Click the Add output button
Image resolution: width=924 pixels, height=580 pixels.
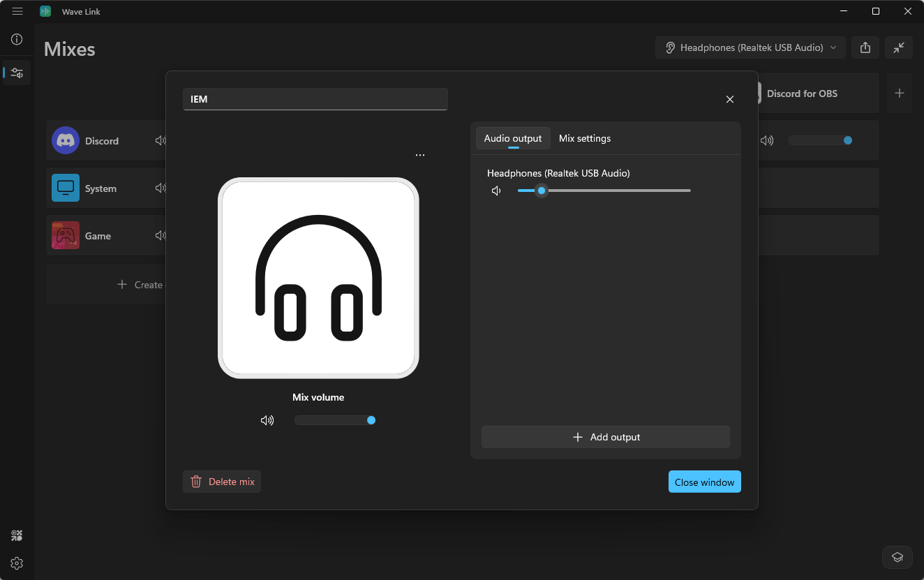point(605,437)
